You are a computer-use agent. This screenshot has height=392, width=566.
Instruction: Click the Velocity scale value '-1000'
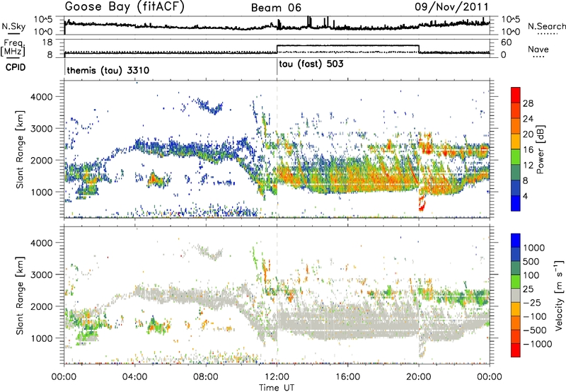click(538, 344)
